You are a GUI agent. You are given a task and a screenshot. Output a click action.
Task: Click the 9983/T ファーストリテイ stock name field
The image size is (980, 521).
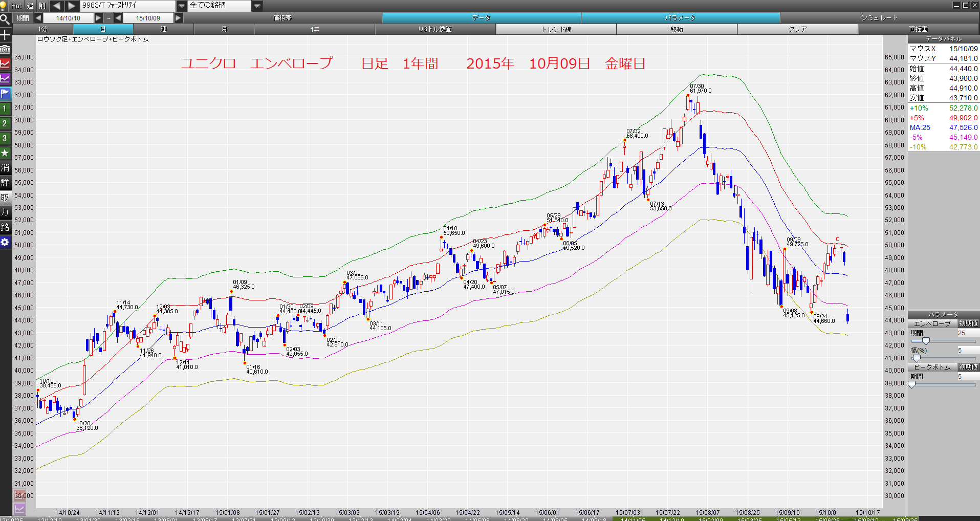pyautogui.click(x=128, y=6)
